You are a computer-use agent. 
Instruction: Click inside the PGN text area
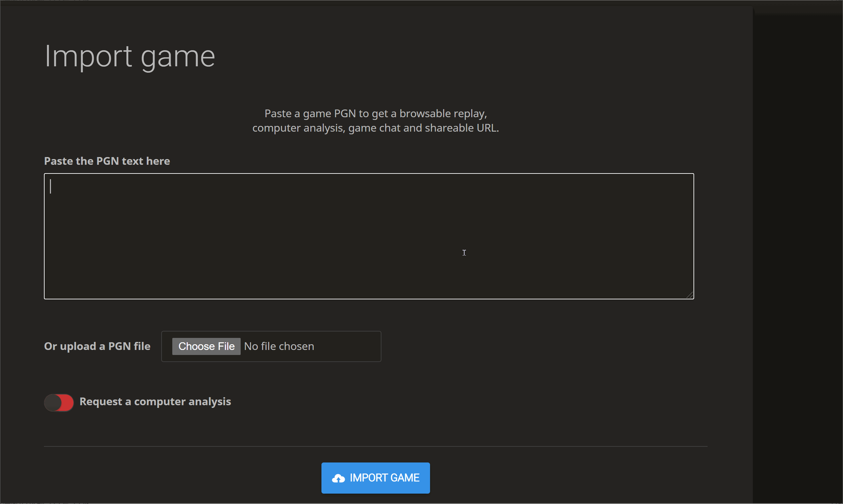pyautogui.click(x=368, y=236)
